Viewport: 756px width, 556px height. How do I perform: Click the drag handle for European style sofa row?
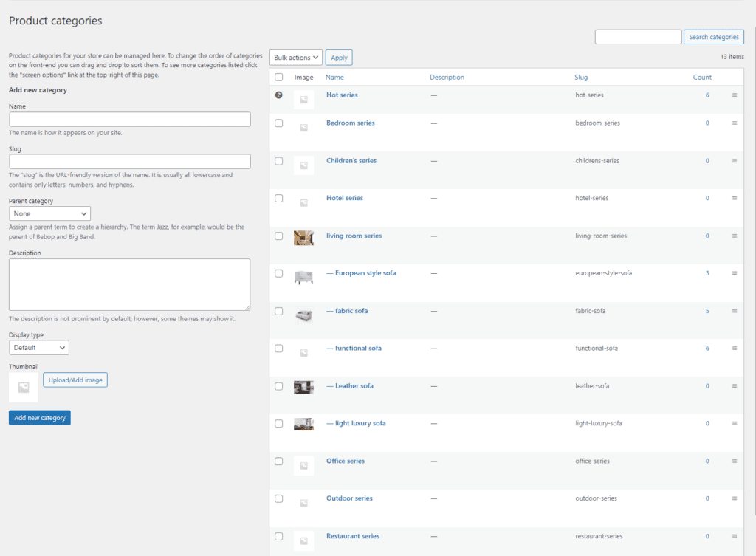pos(735,273)
